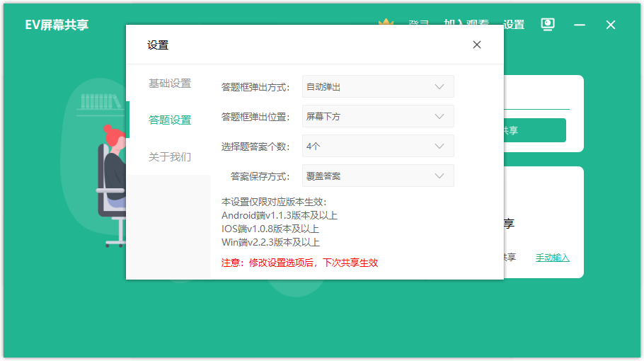Click text Win端v2.2.3版本及以上
Screen dimensions: 644x361
point(270,242)
